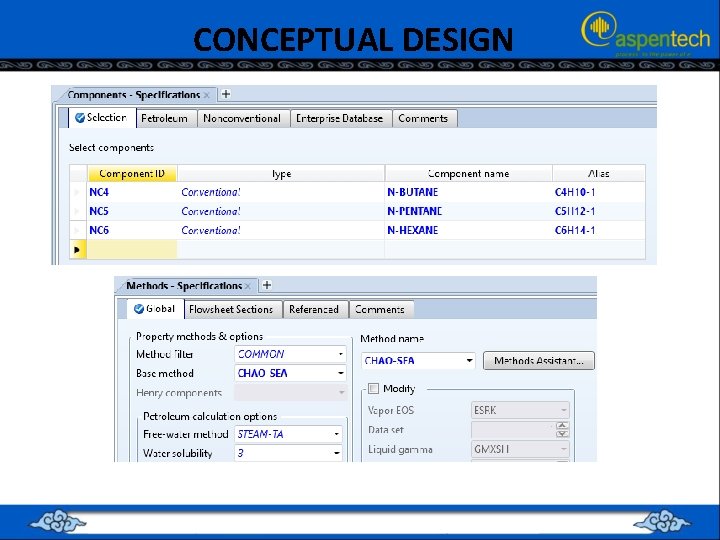Click the Methods Assistant button

(x=539, y=360)
